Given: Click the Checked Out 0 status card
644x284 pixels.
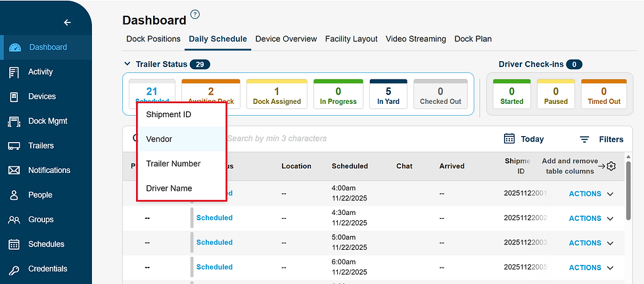Looking at the screenshot, I should 440,94.
